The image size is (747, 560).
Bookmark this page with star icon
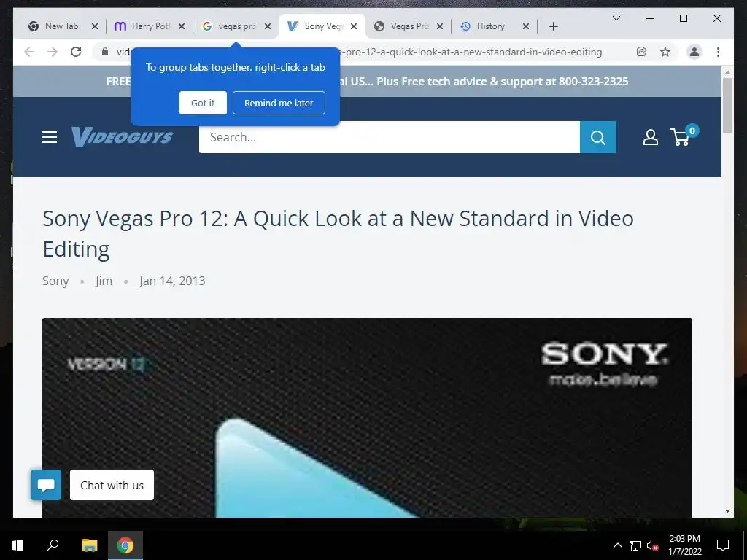point(665,52)
